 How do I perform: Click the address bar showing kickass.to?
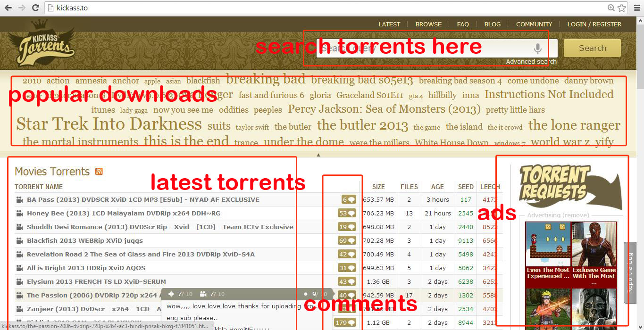(326, 8)
